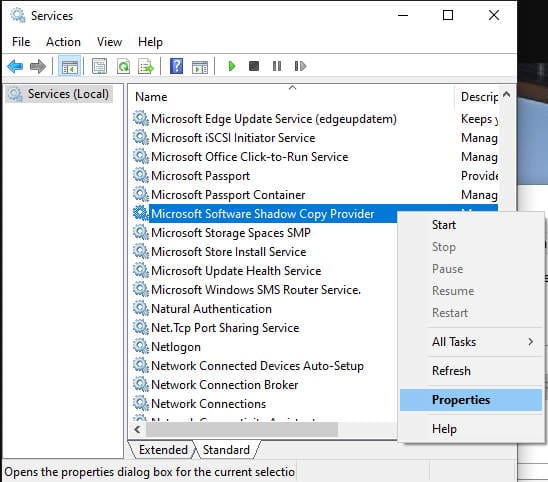Click gear icon beside Natural Authentication
The width and height of the screenshot is (548, 482).
coord(140,308)
